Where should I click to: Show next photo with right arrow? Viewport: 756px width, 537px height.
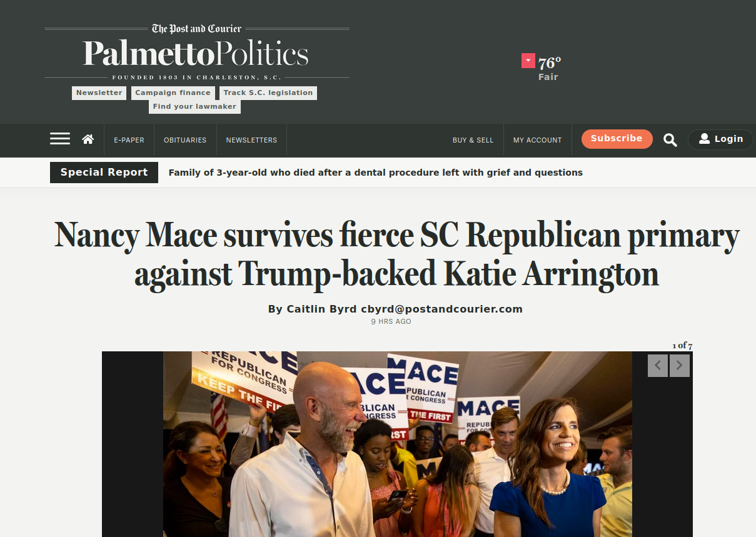(680, 366)
